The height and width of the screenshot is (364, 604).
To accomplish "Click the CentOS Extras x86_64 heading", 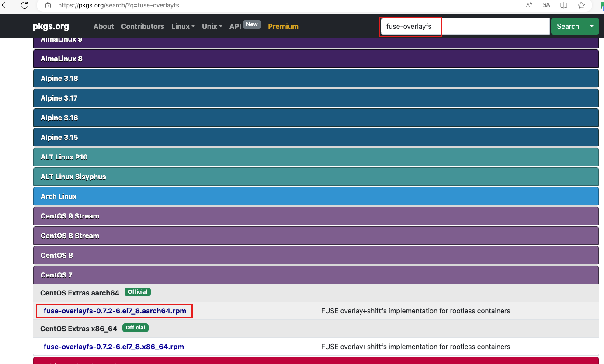I will tap(79, 329).
